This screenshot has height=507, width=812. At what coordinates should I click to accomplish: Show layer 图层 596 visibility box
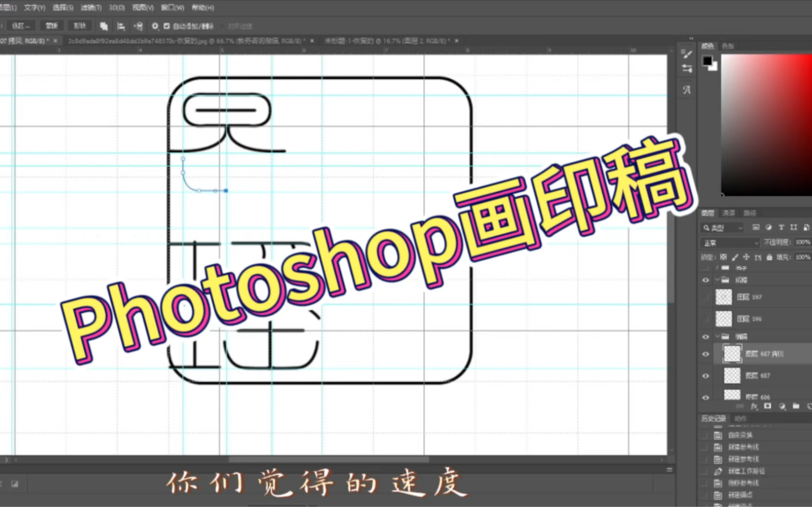point(706,319)
